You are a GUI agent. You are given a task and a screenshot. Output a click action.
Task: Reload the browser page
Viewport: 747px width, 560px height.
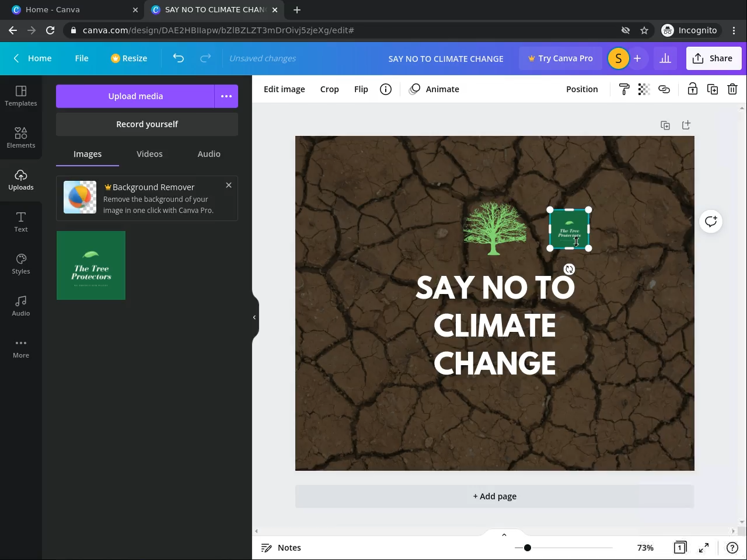point(50,30)
